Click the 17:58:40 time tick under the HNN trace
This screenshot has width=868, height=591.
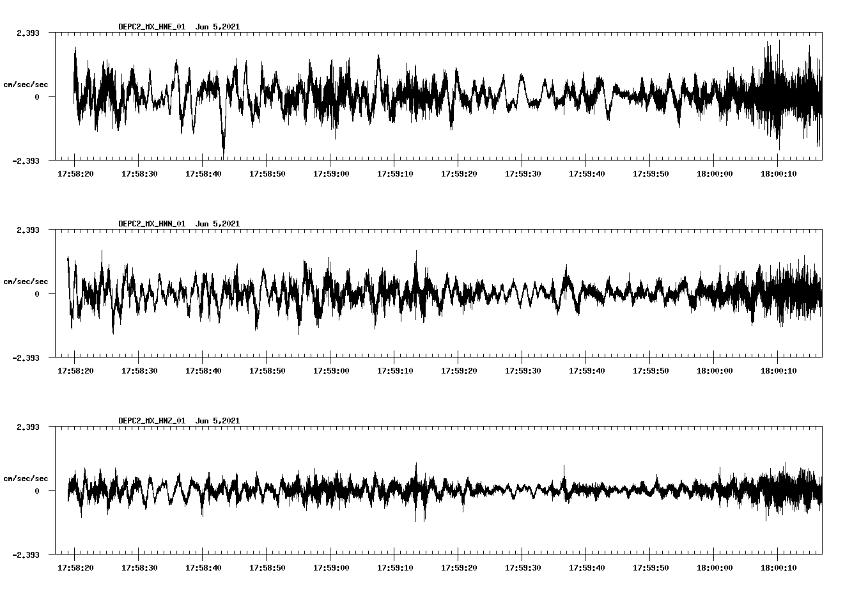[x=203, y=370]
